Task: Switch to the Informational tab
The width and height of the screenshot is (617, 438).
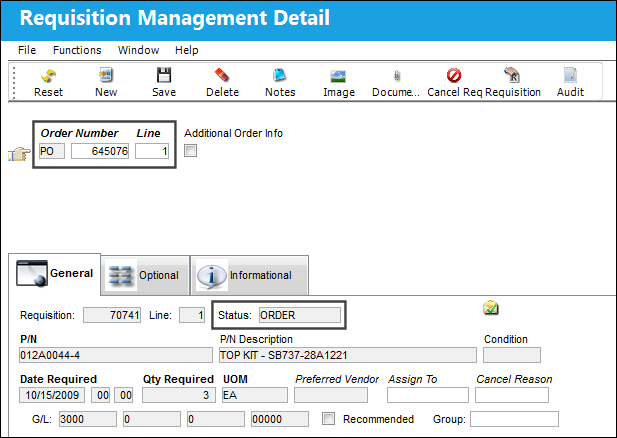Action: [249, 275]
